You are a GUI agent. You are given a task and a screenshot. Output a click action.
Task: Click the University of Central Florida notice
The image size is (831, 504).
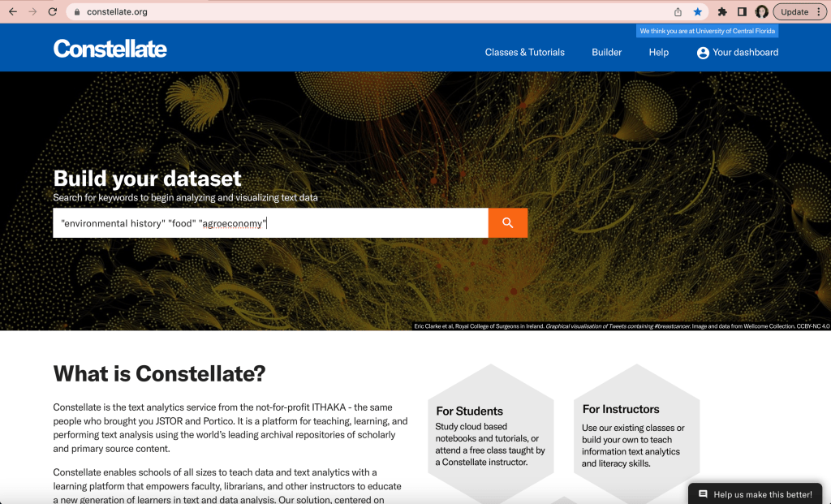(x=707, y=31)
